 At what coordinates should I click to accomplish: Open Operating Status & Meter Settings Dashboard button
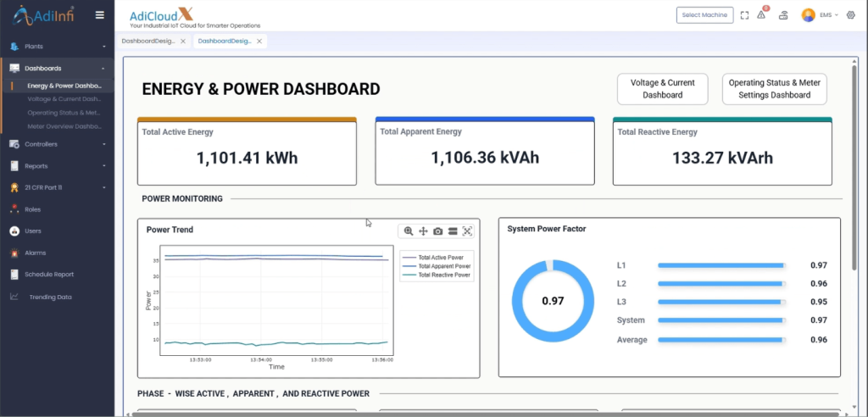tap(775, 89)
